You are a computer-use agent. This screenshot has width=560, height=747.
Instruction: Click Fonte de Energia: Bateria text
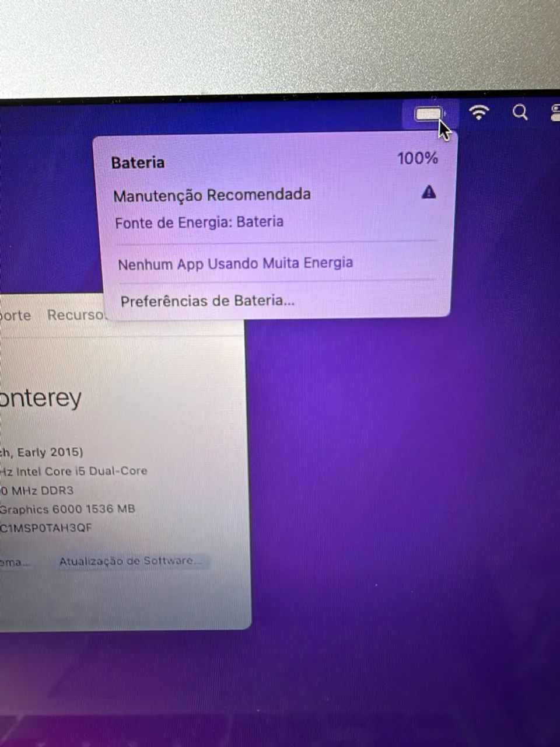(199, 222)
